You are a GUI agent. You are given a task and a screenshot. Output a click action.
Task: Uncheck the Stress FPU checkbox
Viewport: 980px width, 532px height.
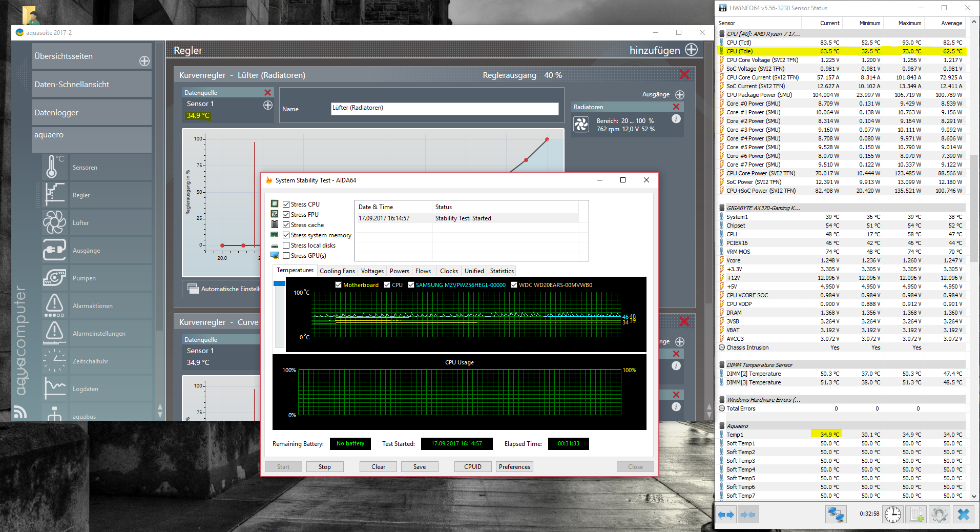[286, 214]
